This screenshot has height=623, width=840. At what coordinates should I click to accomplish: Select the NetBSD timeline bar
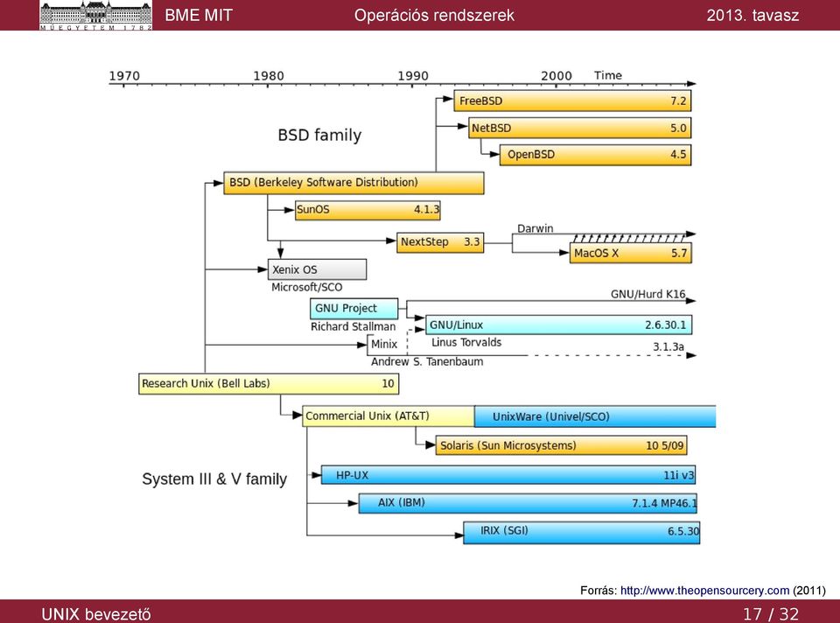pyautogui.click(x=579, y=128)
